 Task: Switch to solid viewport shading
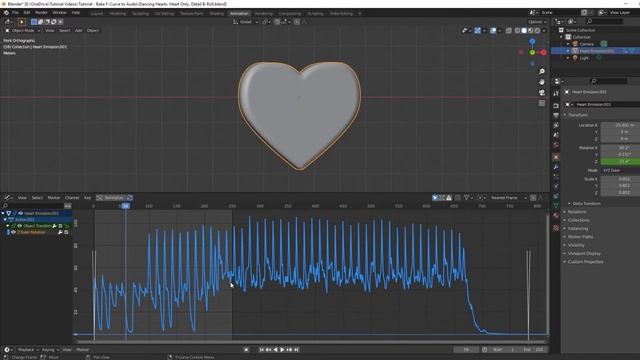point(524,31)
